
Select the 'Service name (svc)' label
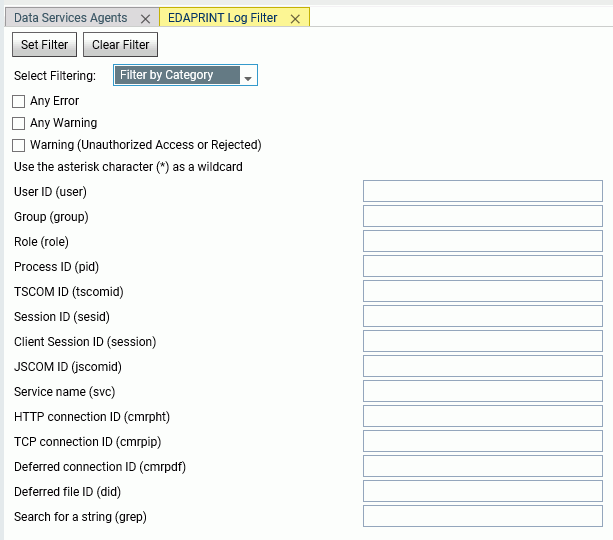pos(65,392)
